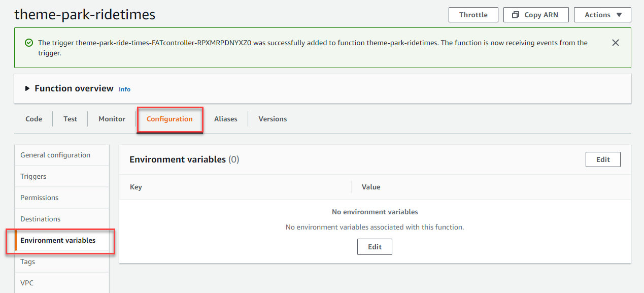Open the Actions dropdown menu
The width and height of the screenshot is (644, 293).
tap(602, 15)
